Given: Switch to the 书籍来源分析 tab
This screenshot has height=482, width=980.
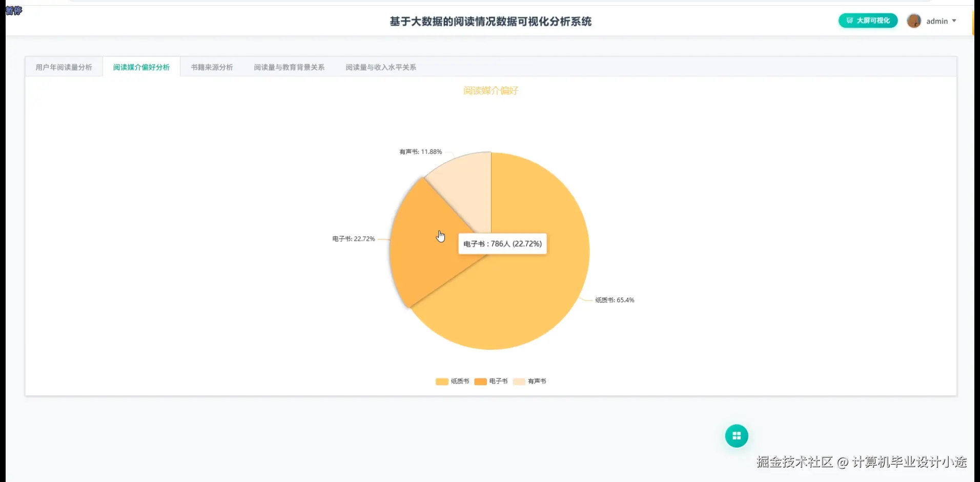Looking at the screenshot, I should pyautogui.click(x=211, y=67).
